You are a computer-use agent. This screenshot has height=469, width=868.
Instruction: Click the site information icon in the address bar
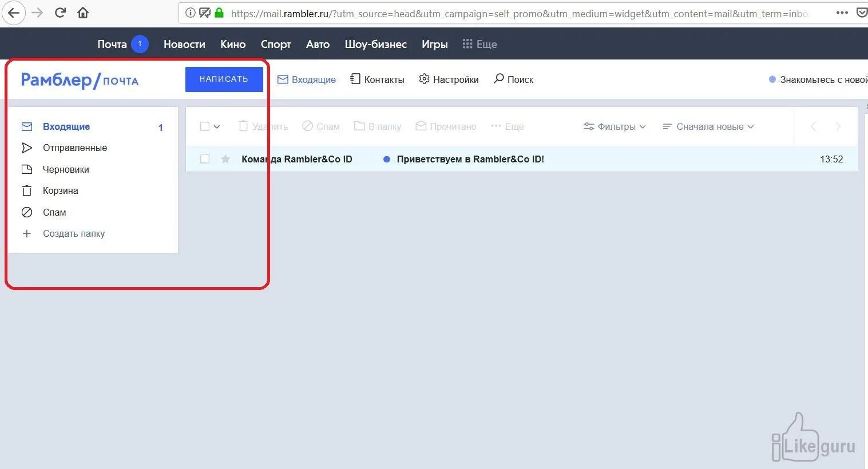pyautogui.click(x=191, y=13)
